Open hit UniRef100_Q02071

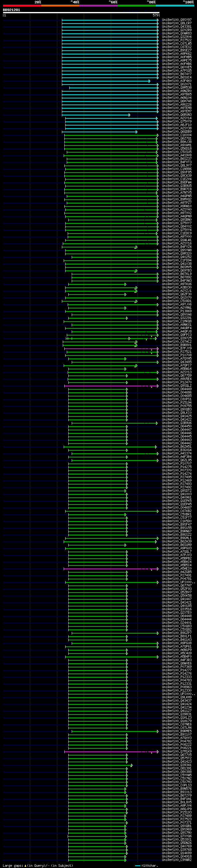176,85
